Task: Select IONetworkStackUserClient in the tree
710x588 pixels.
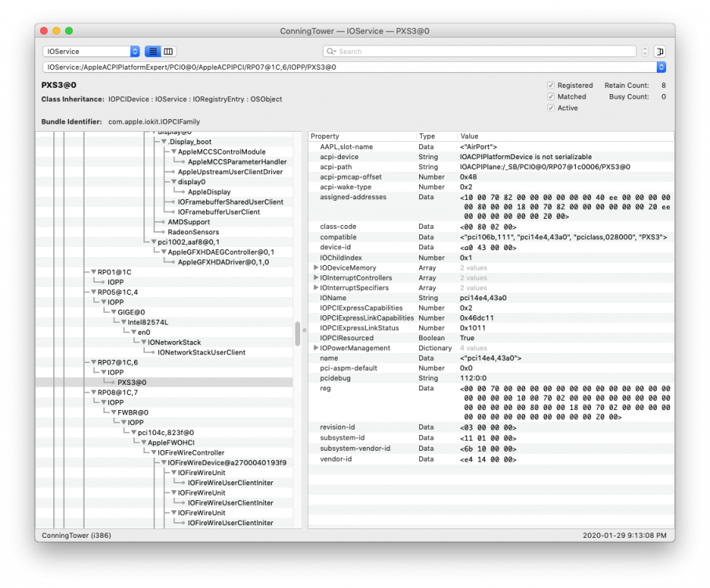Action: click(x=201, y=353)
